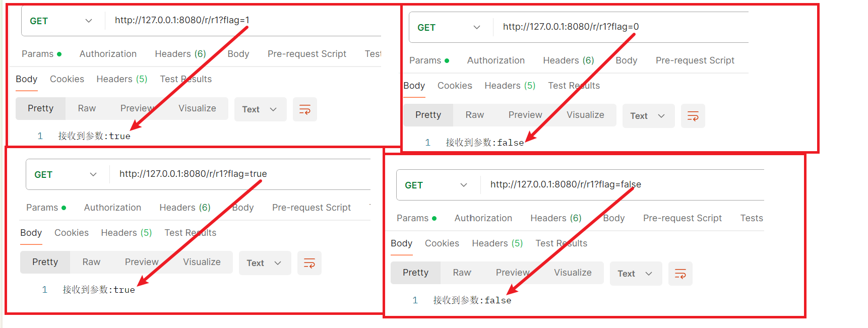868x328 pixels.
Task: Expand Text format dropdown in flag=false response
Action: point(636,274)
